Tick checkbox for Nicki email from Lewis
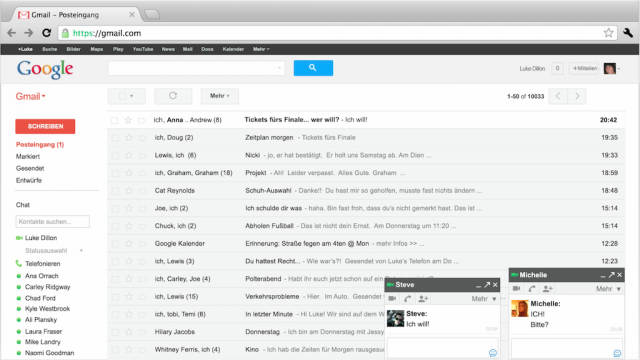The image size is (640, 360). [x=115, y=156]
